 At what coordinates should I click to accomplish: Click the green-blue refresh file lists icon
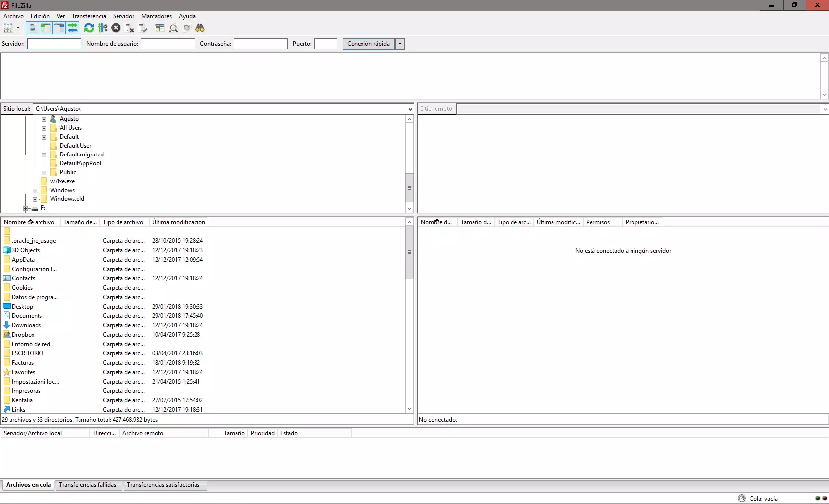(x=89, y=28)
